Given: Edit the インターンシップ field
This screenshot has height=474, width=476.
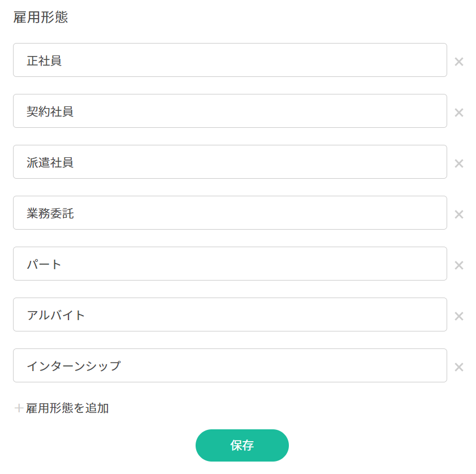Looking at the screenshot, I should coord(230,365).
